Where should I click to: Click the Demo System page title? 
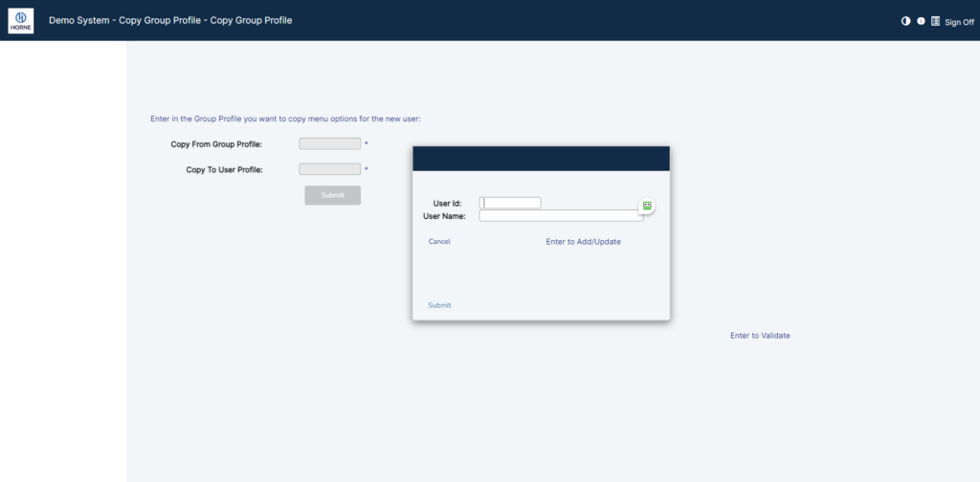pyautogui.click(x=170, y=21)
